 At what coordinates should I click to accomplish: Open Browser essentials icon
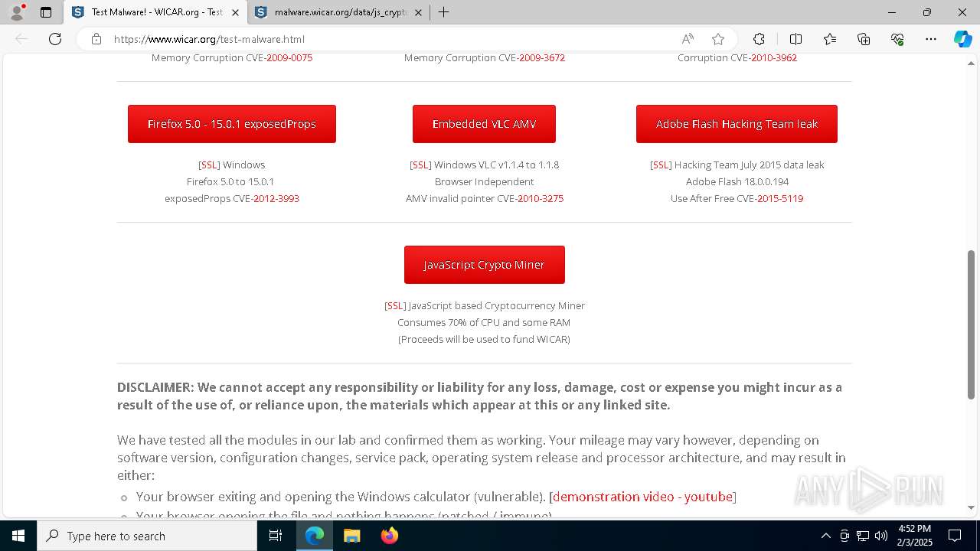[x=897, y=39]
